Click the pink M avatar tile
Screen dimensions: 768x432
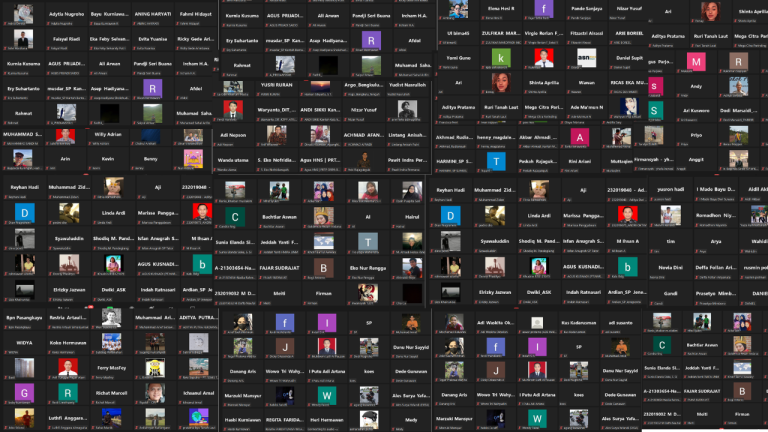click(x=696, y=60)
